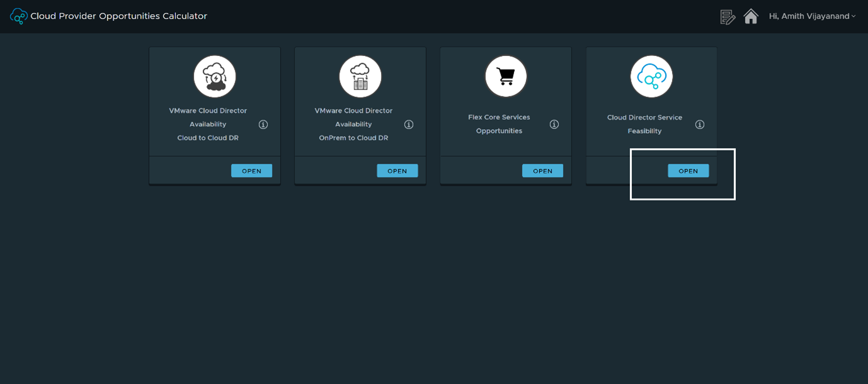Click the 'Flex Core Services' card text
The height and width of the screenshot is (384, 868).
(x=499, y=117)
